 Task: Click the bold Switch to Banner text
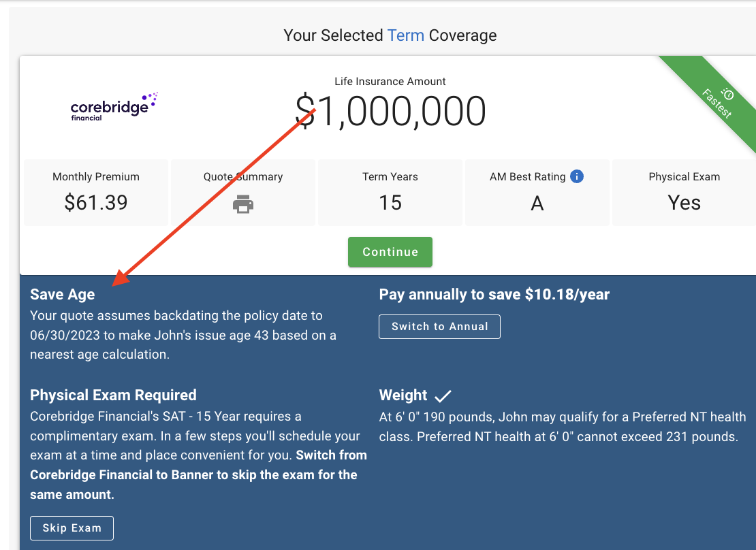(193, 465)
